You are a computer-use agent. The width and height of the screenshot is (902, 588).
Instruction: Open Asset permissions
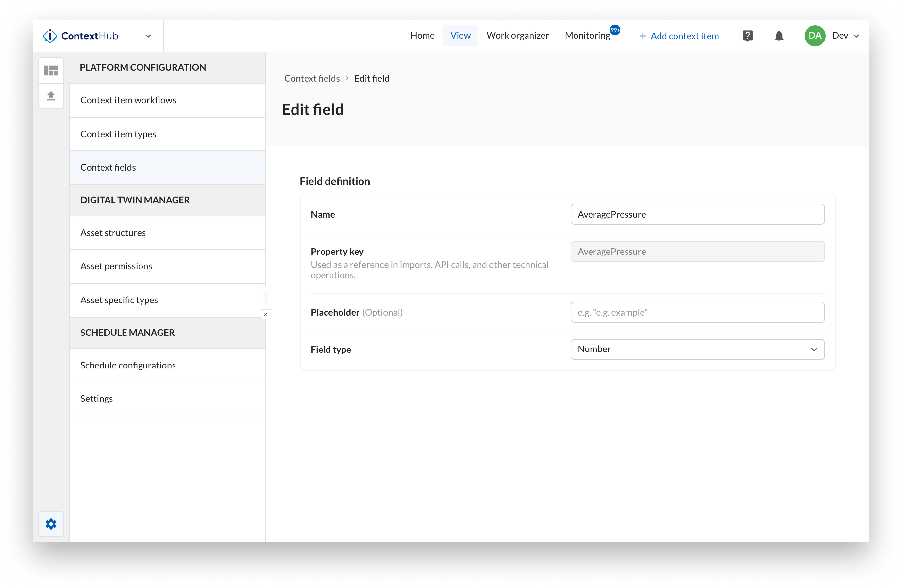pos(168,266)
